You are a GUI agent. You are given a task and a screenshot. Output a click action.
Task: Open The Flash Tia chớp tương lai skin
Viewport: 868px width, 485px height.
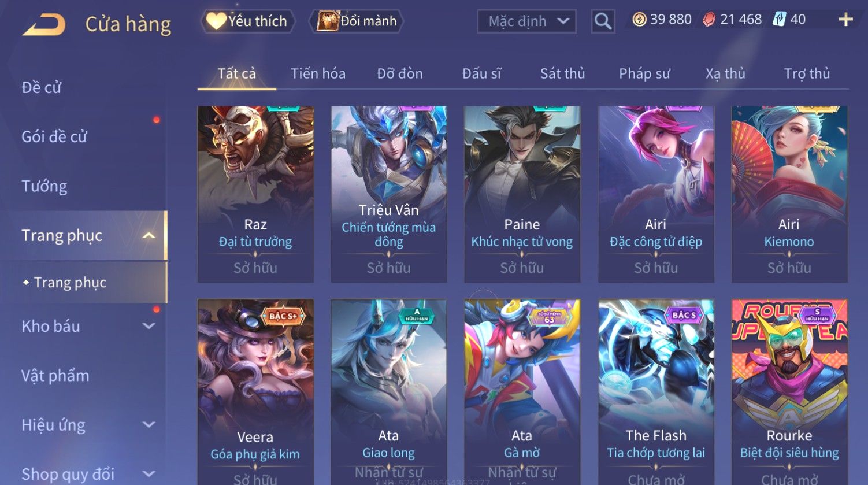pos(656,392)
